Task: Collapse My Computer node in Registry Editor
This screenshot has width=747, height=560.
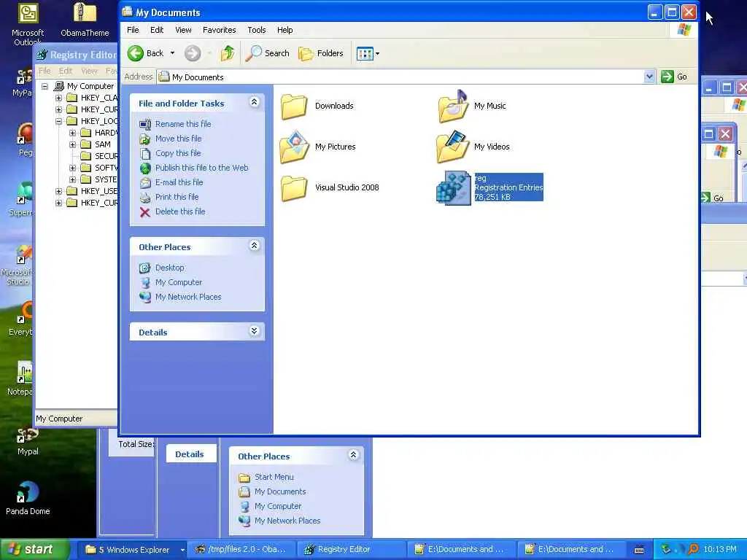Action: click(x=44, y=86)
